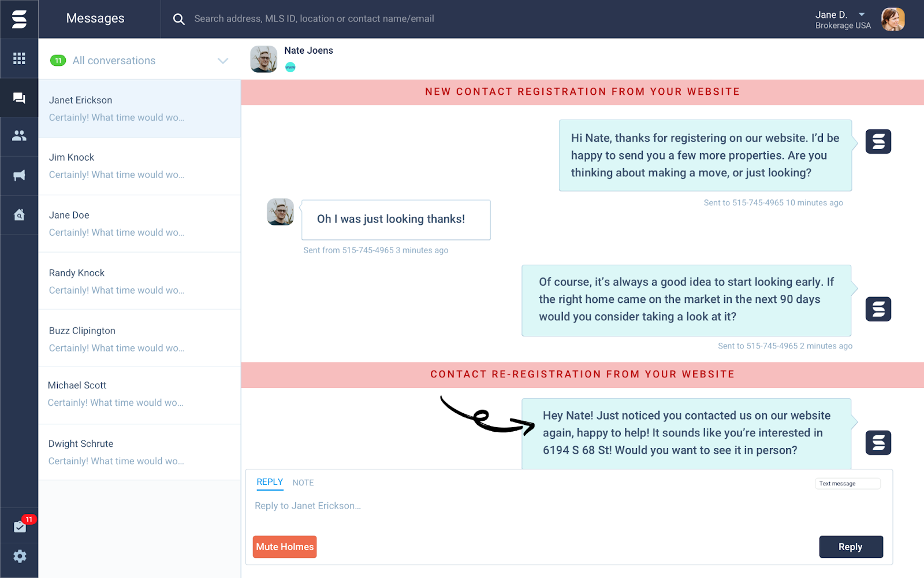Viewport: 924px width, 578px height.
Task: Click Contact Re-Registration banner
Action: point(582,375)
